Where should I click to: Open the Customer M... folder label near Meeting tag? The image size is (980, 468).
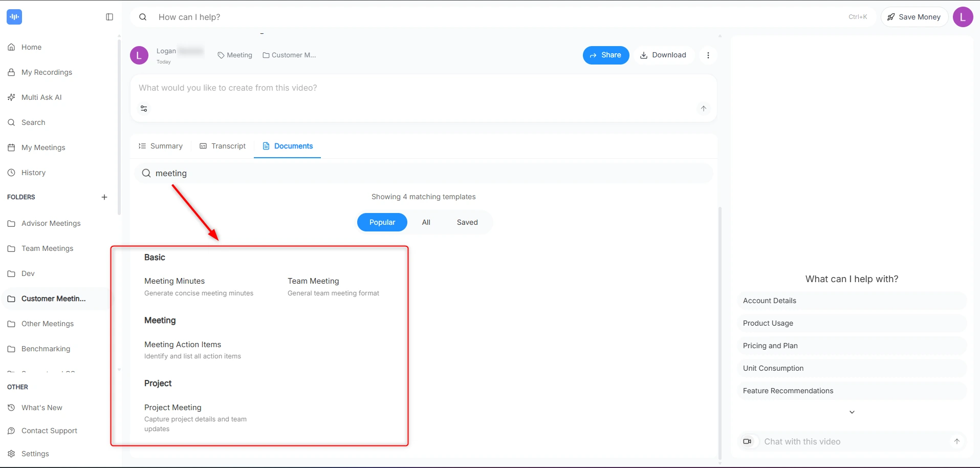289,55
